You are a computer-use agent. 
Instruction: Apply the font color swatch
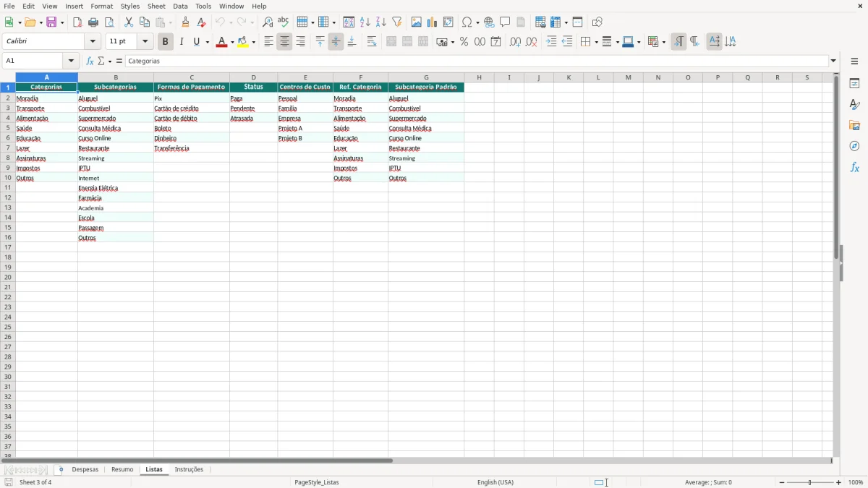pos(221,42)
